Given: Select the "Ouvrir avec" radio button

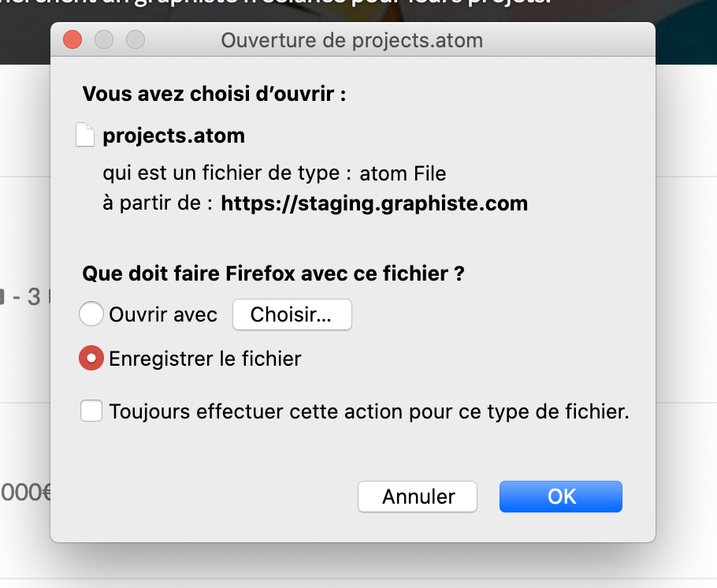Looking at the screenshot, I should 91,315.
